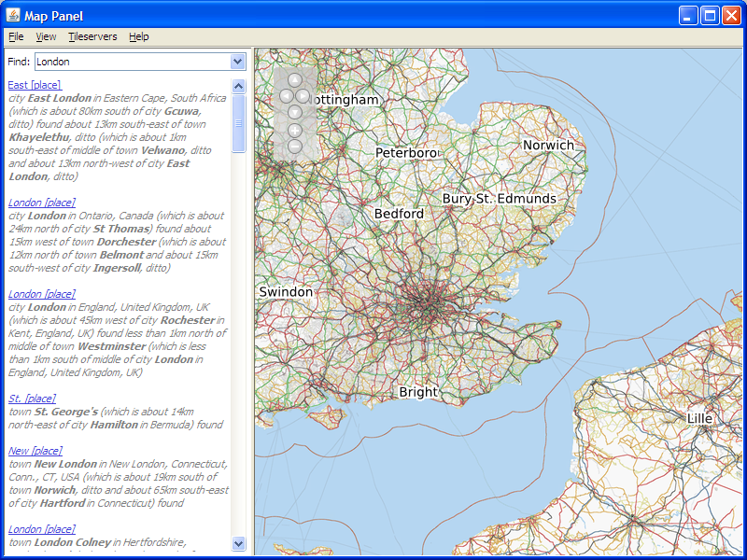
Task: Open the File menu
Action: [x=16, y=36]
